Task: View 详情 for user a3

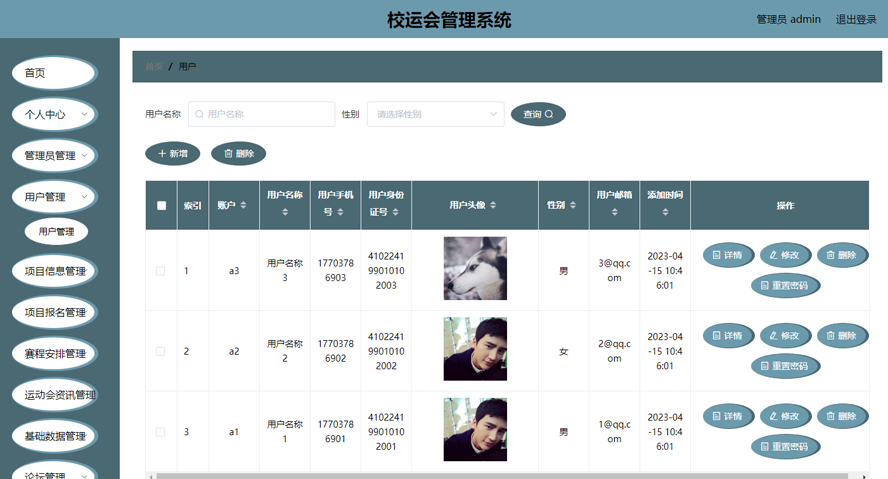Action: pyautogui.click(x=728, y=255)
